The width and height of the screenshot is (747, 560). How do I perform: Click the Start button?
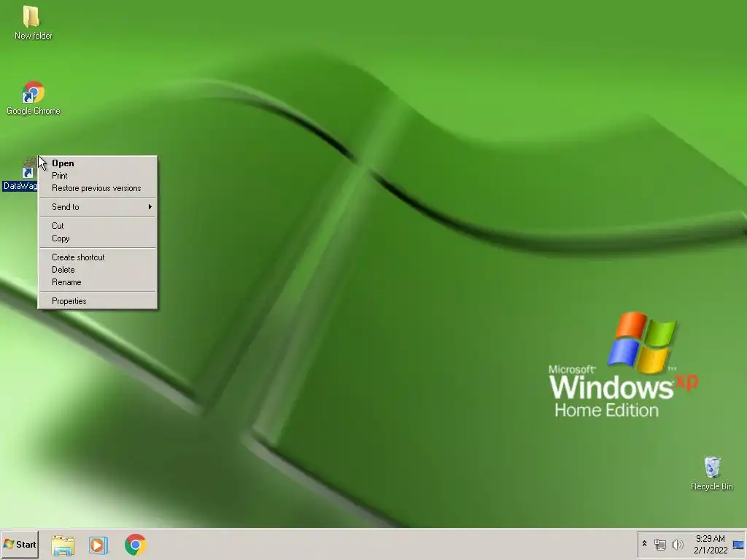click(20, 544)
